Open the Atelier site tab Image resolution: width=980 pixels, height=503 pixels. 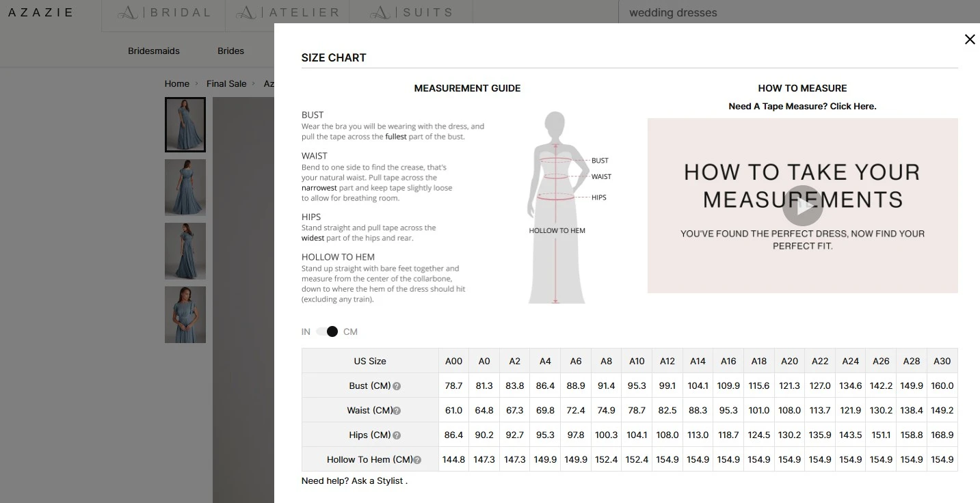pyautogui.click(x=287, y=12)
